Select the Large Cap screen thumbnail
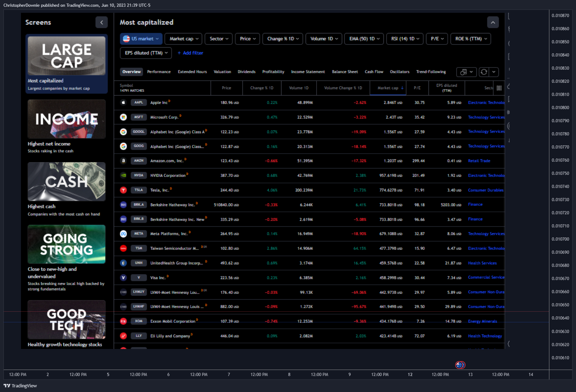Screen dimensions: 576x392 pos(67,56)
